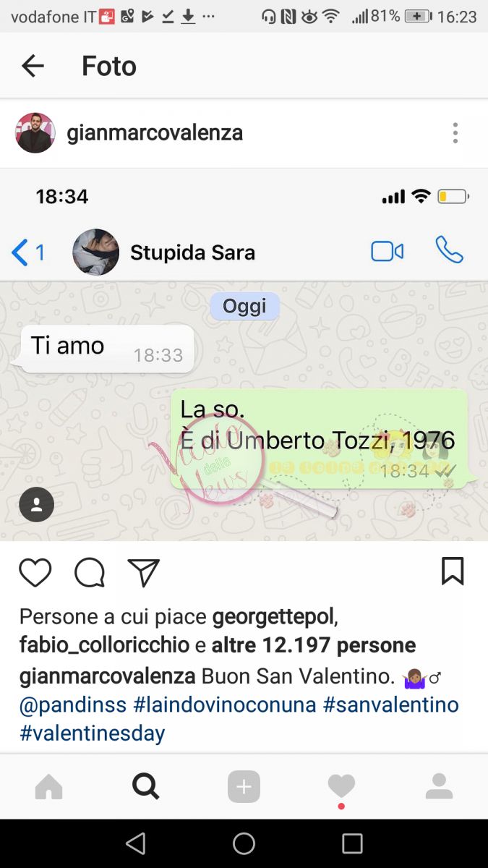This screenshot has width=488, height=868.
Task: Open gianmarcovalenza profile picture
Action: [35, 133]
